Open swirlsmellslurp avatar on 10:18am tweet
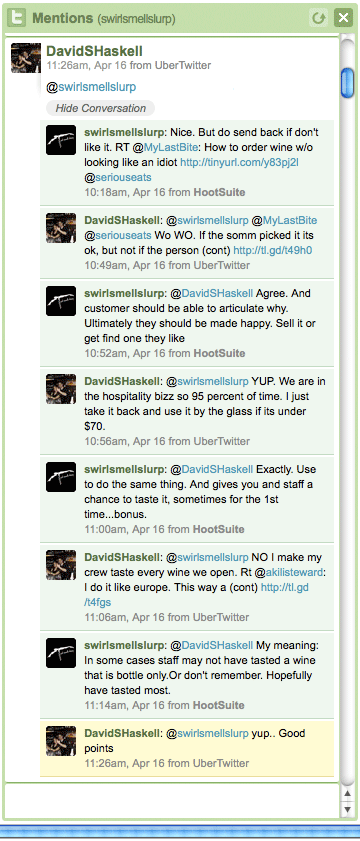 [61, 140]
